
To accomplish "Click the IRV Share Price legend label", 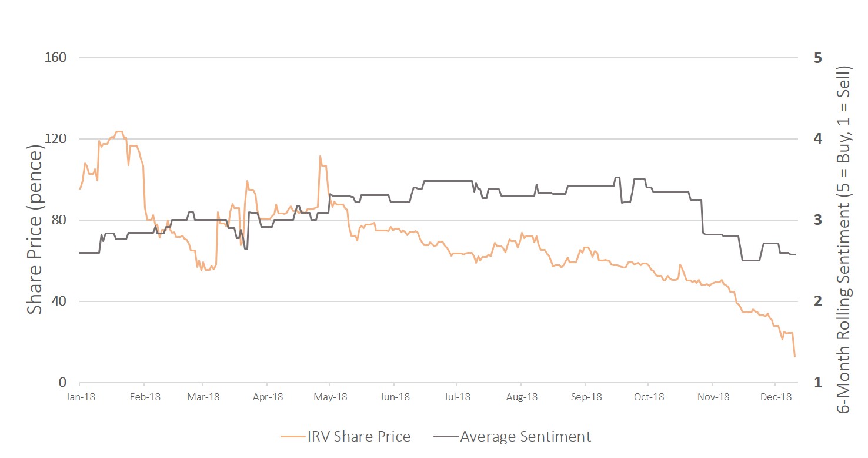I will [x=359, y=437].
